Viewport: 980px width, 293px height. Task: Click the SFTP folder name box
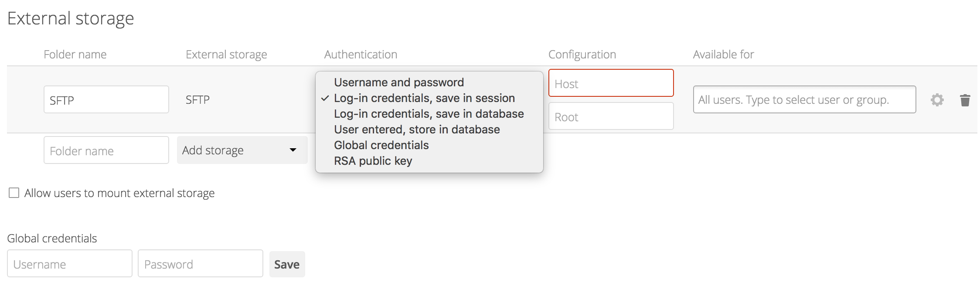[x=106, y=99]
